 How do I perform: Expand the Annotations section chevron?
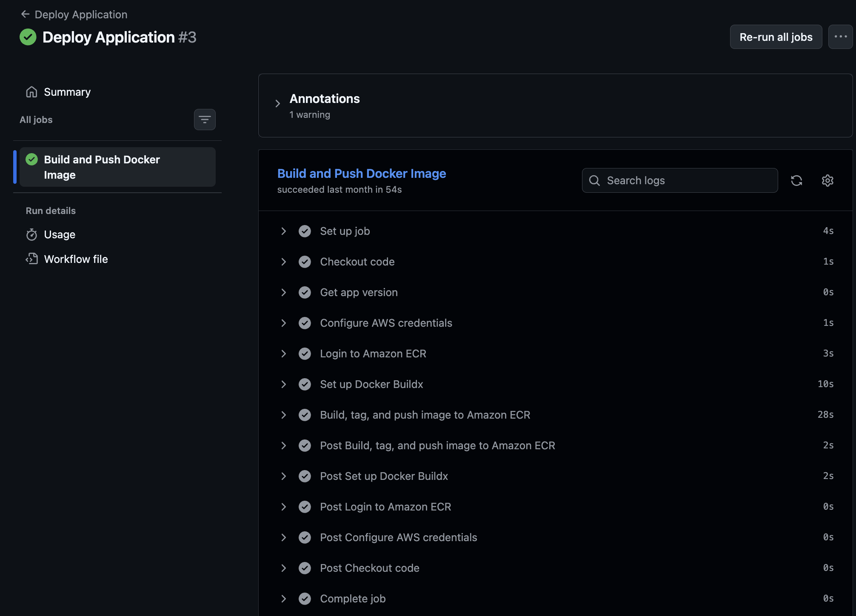277,103
